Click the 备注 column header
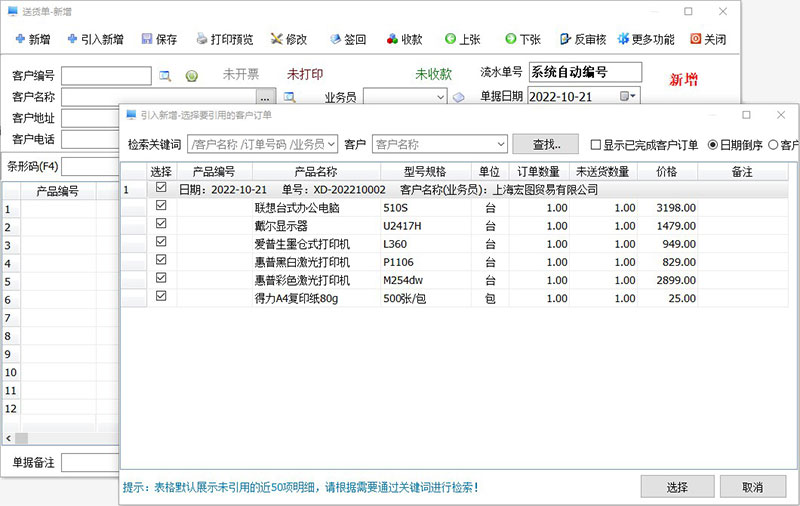This screenshot has height=506, width=800. tap(742, 171)
